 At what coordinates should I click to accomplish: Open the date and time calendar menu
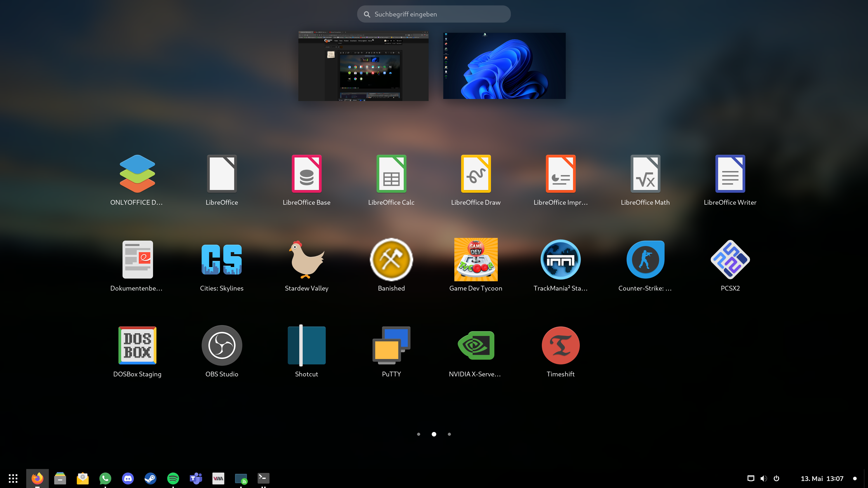(822, 478)
